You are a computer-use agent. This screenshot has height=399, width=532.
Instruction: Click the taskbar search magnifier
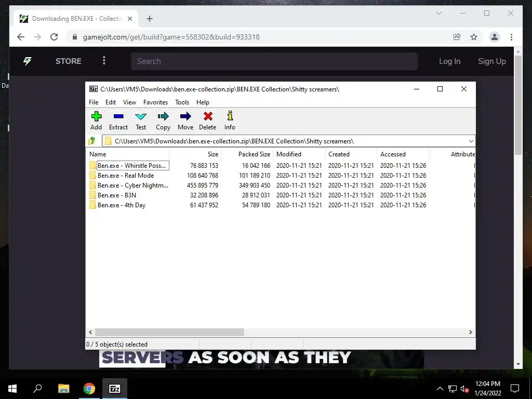coord(37,389)
